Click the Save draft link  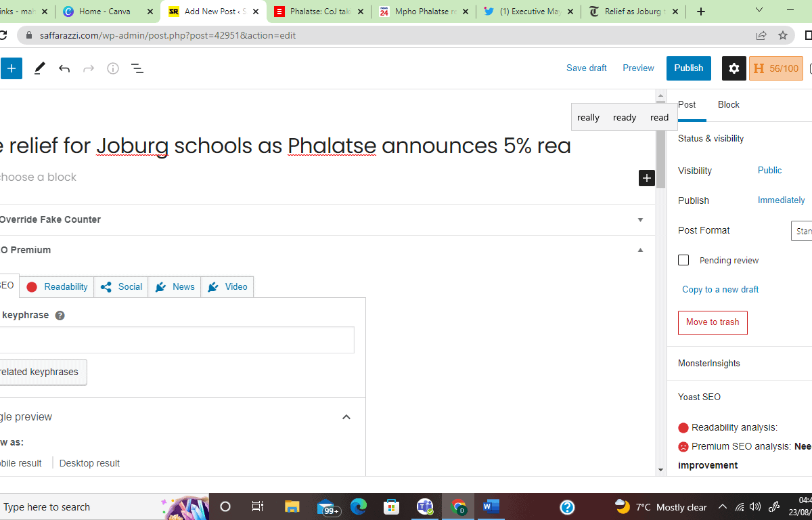coord(587,68)
